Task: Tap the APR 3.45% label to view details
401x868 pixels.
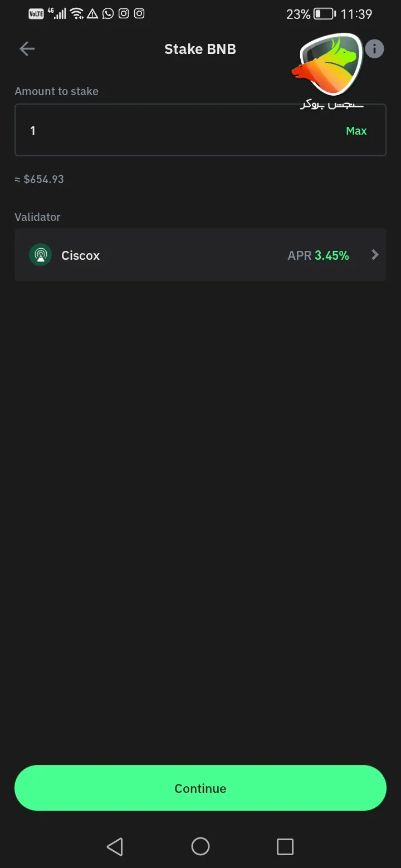Action: point(318,255)
